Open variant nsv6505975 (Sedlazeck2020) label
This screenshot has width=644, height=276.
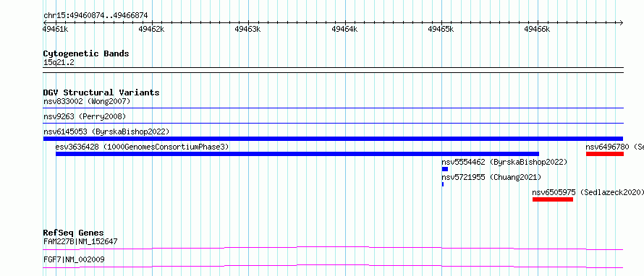coord(588,192)
